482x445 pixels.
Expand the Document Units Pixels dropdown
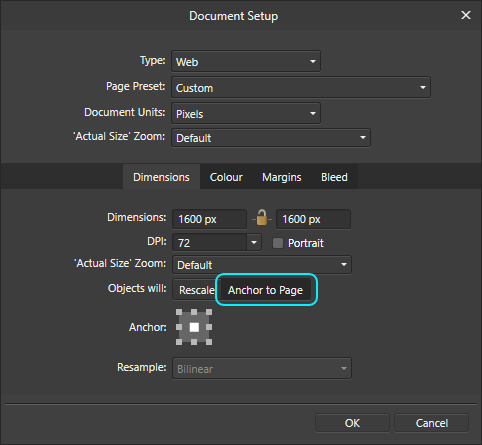pyautogui.click(x=246, y=113)
